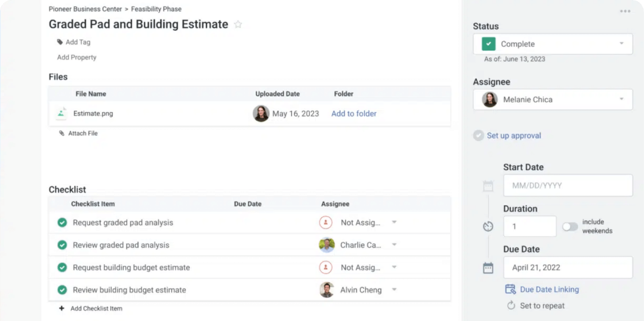This screenshot has width=644, height=321.
Task: Open the three-dot options menu
Action: [x=624, y=11]
